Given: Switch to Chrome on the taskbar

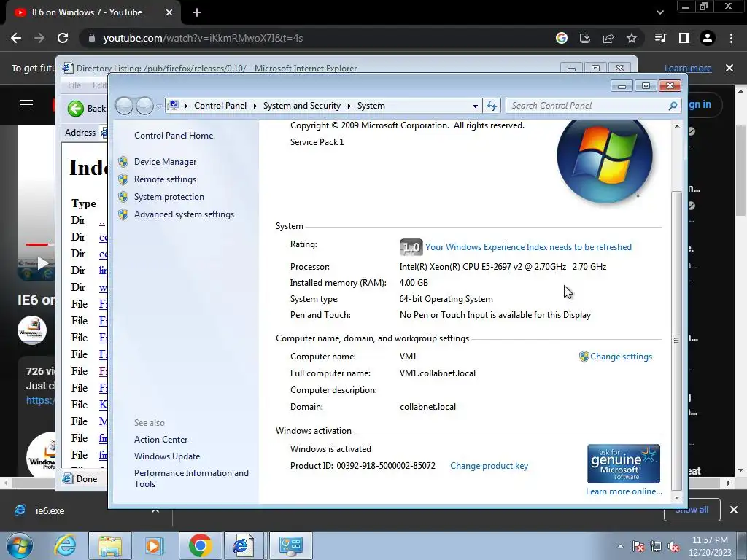Looking at the screenshot, I should point(200,545).
